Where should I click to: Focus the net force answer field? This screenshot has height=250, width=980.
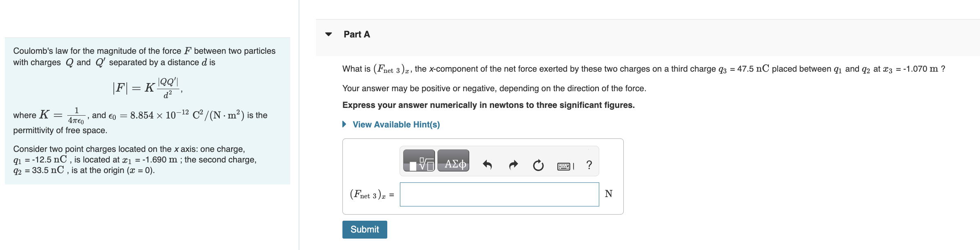499,194
